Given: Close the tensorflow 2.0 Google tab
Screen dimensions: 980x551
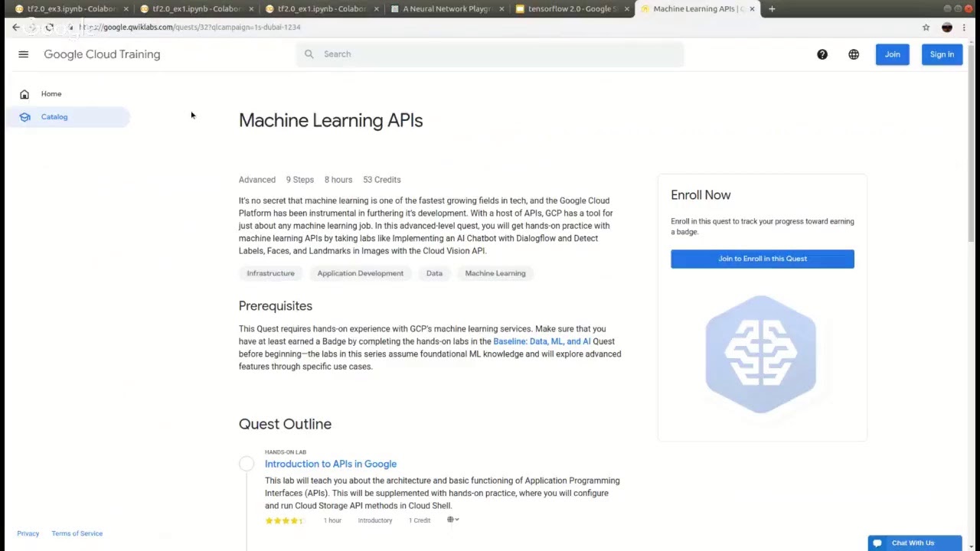Looking at the screenshot, I should [x=626, y=9].
